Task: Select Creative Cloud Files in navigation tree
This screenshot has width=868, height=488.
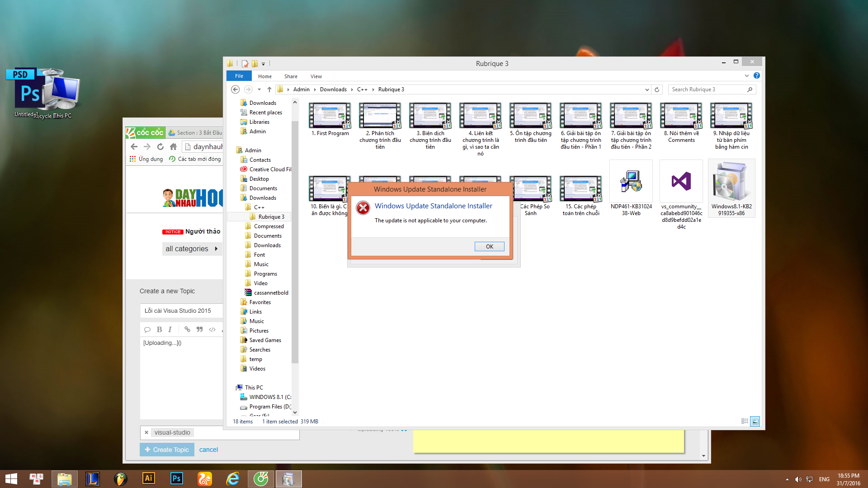Action: [x=266, y=169]
